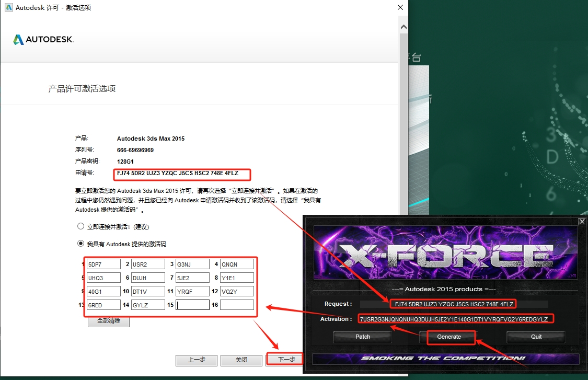Close the X-Force window with its X icon
Screen dimensions: 588x380
tap(582, 222)
